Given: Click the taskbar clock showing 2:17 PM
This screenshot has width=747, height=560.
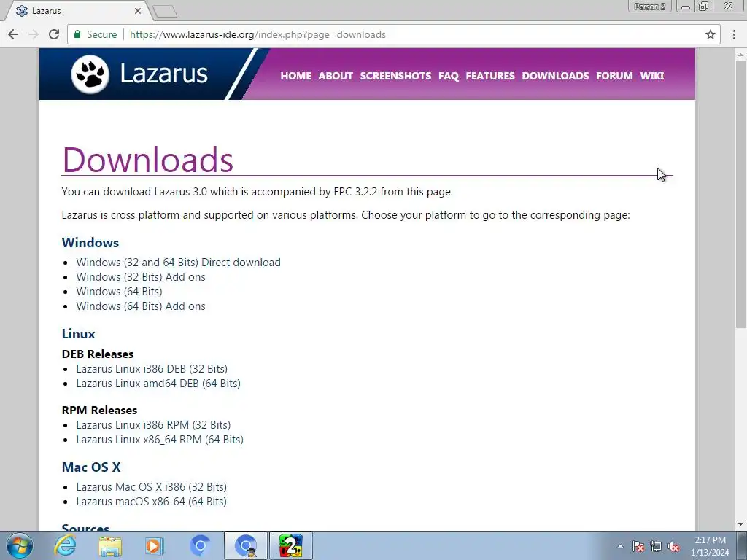Looking at the screenshot, I should pos(710,546).
